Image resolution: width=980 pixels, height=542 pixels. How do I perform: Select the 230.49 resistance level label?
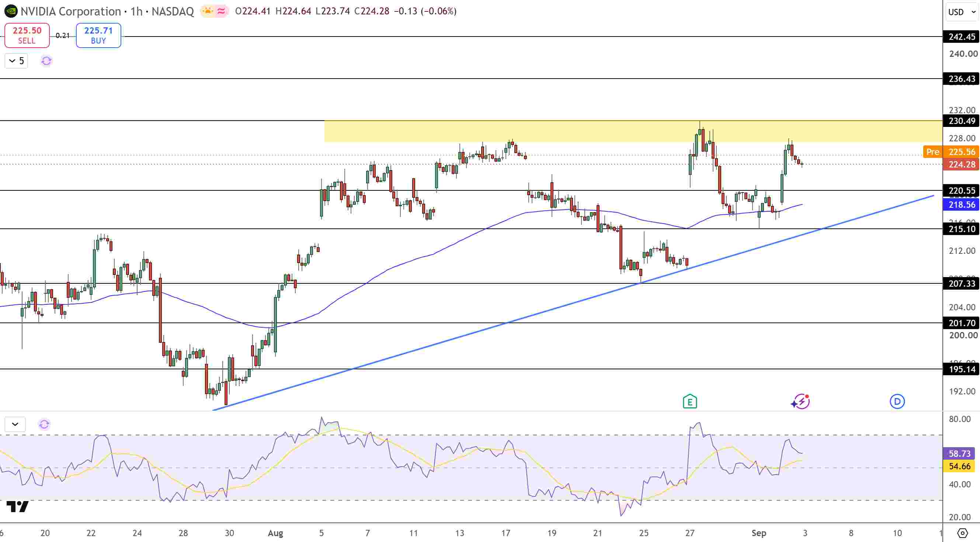(x=961, y=121)
